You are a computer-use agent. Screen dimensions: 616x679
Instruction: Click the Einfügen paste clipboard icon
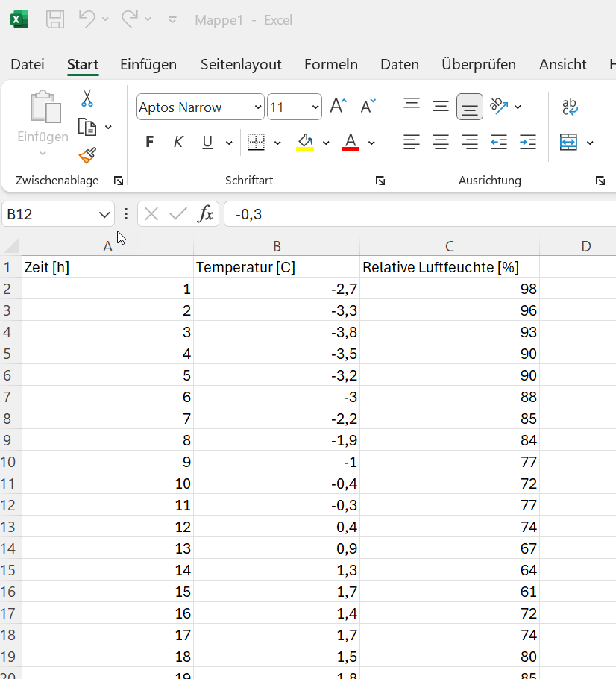pos(45,107)
